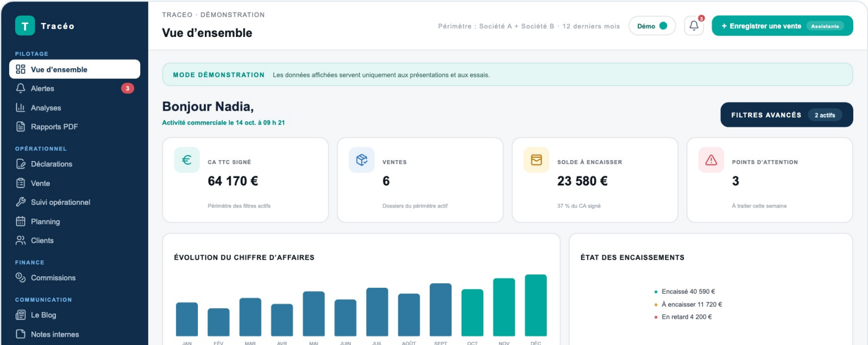
Task: Click the Tracéo logo icon
Action: [x=25, y=26]
